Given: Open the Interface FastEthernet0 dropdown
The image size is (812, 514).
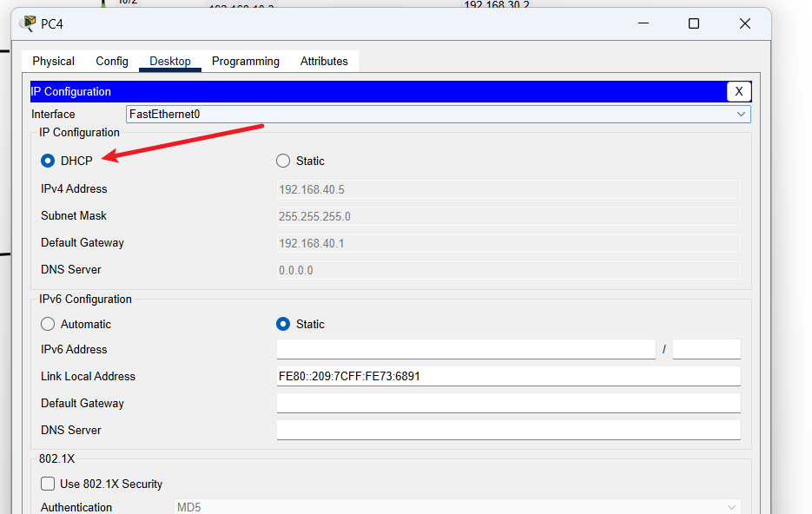Looking at the screenshot, I should 438,114.
